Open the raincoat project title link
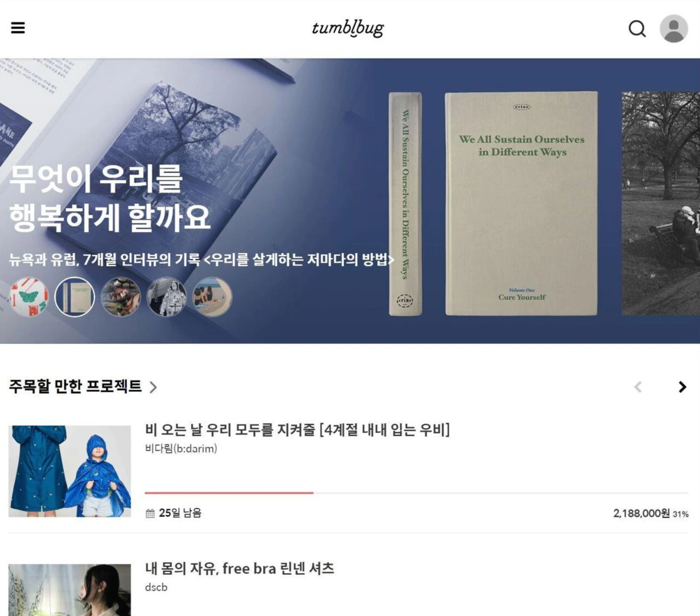Screen dimensions: 700x616 pos(297,430)
